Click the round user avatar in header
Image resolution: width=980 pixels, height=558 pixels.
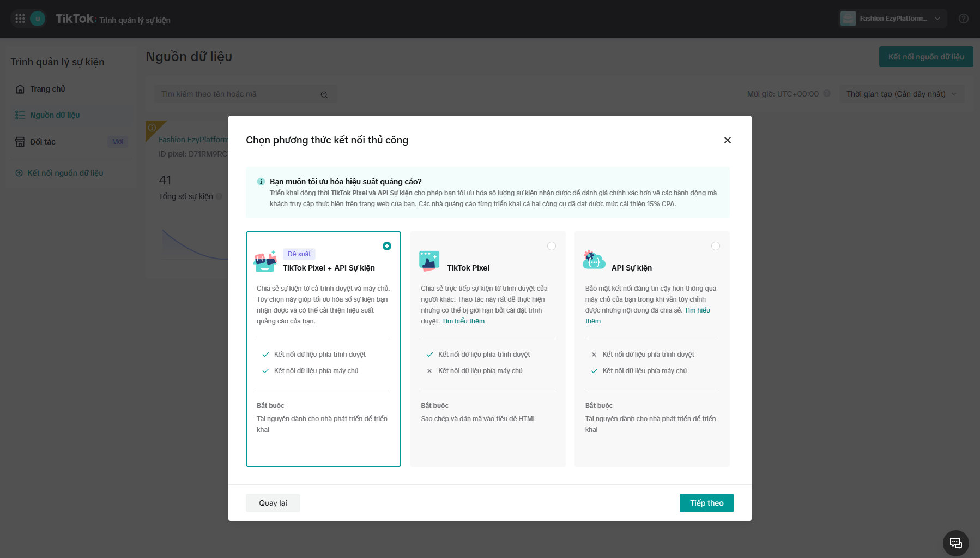38,19
